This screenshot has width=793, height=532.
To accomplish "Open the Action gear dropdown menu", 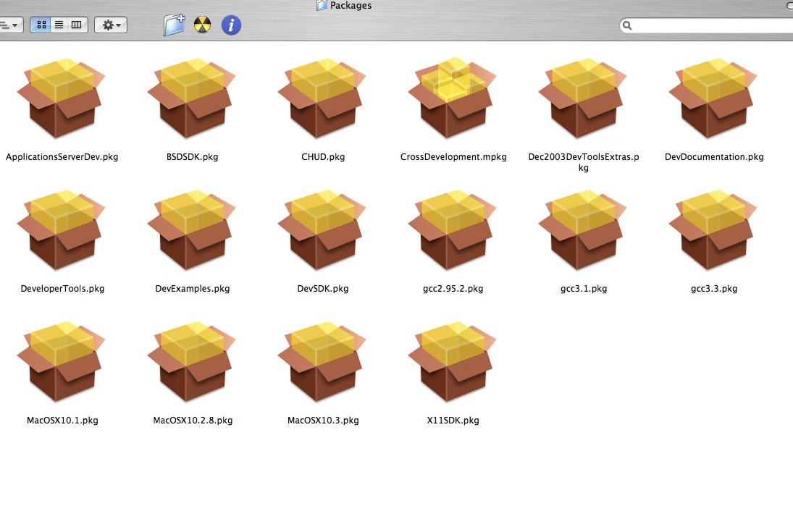I will [x=111, y=25].
